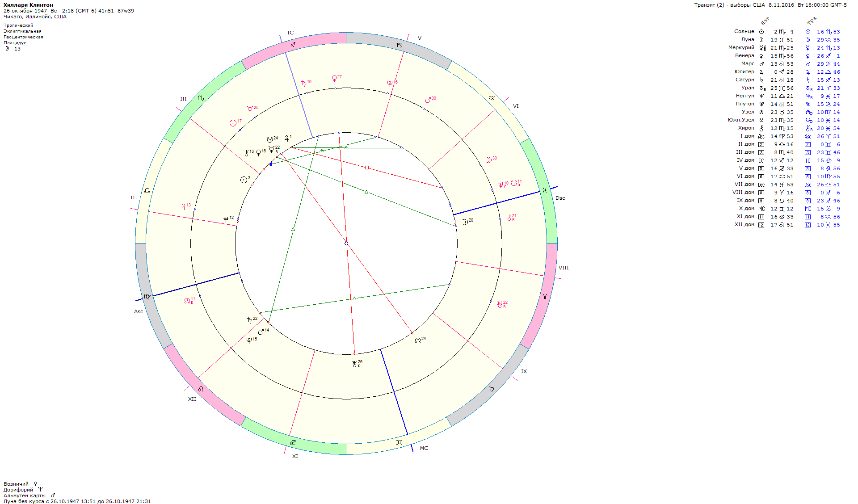858x504 pixels.
Task: Select natal Sun symbol at 3 degrees
Action: pos(244,180)
